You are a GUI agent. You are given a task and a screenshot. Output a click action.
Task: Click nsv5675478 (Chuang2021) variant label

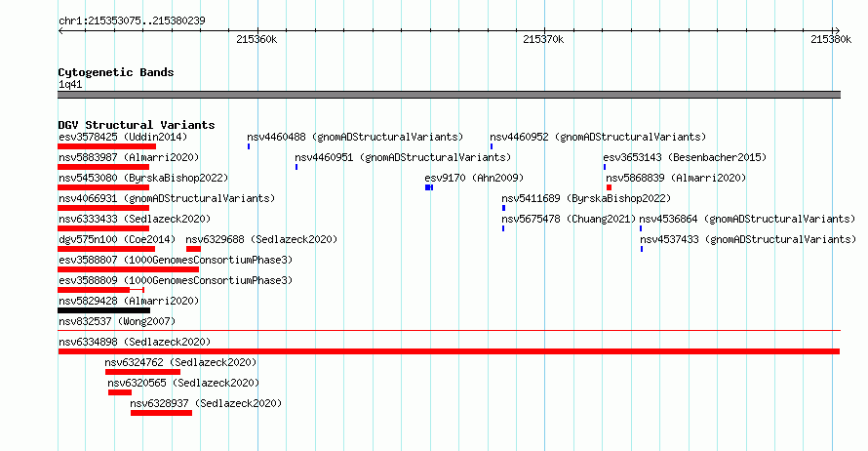coord(569,219)
